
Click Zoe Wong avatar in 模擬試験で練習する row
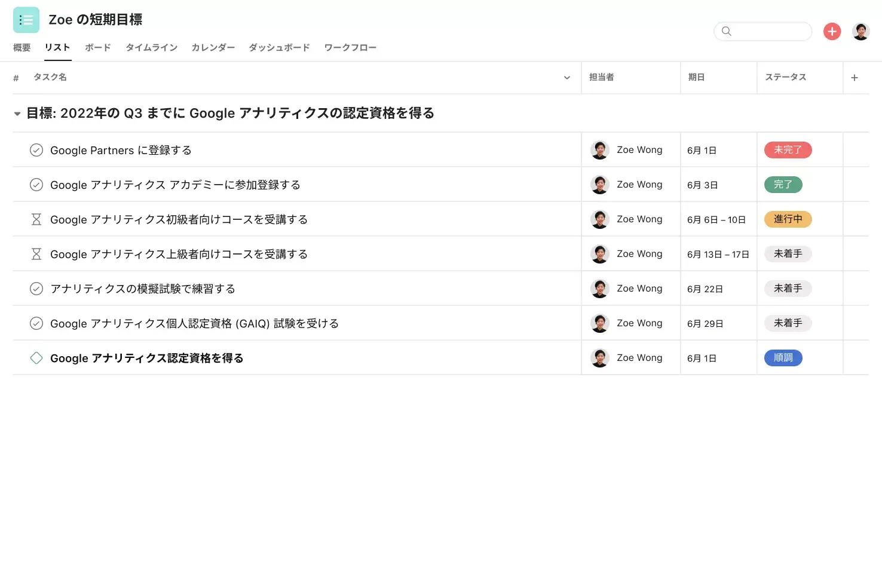pos(600,289)
